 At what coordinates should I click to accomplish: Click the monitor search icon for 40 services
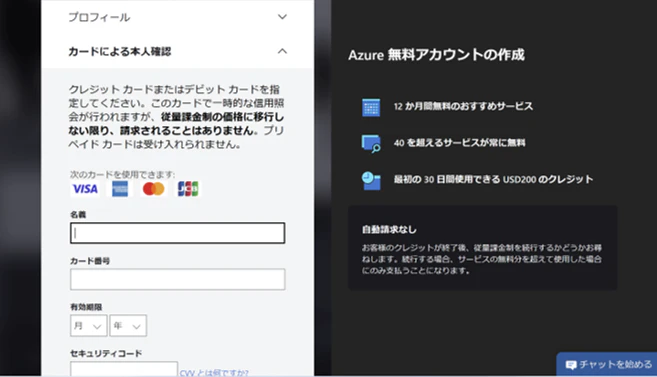click(x=371, y=143)
